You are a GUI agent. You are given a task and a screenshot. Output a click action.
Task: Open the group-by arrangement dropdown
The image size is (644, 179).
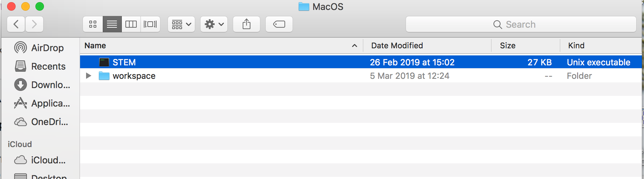[181, 24]
